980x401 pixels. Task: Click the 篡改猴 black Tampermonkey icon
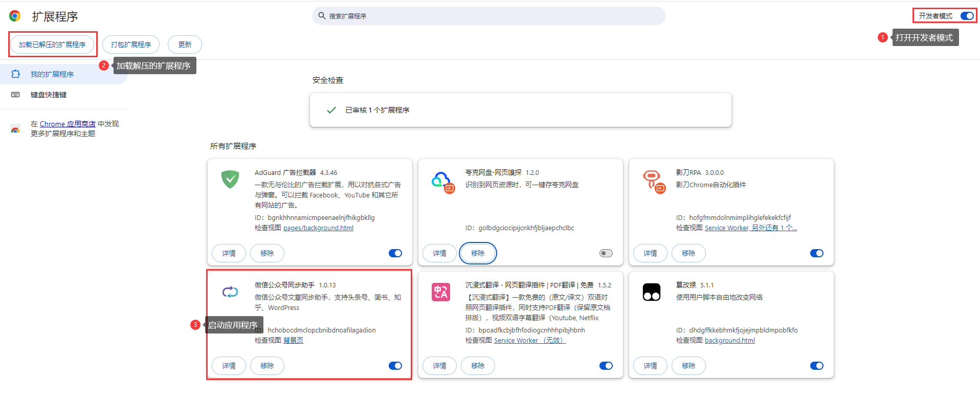(652, 292)
